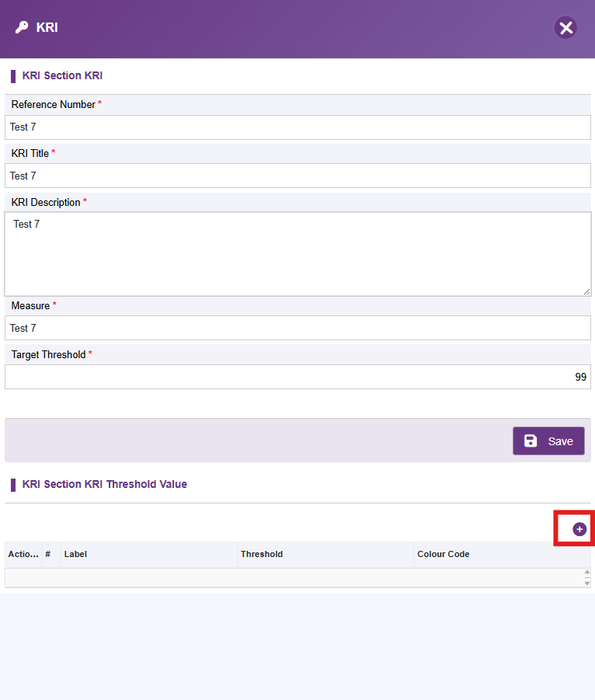Select the KRI Description text area
The height and width of the screenshot is (700, 595).
click(x=297, y=254)
